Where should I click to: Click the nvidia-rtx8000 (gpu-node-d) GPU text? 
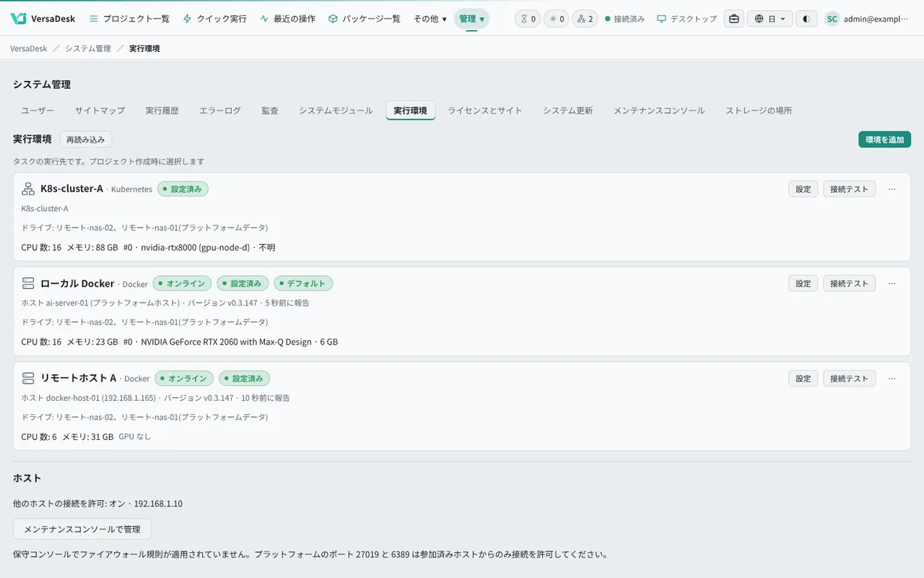[x=195, y=247]
